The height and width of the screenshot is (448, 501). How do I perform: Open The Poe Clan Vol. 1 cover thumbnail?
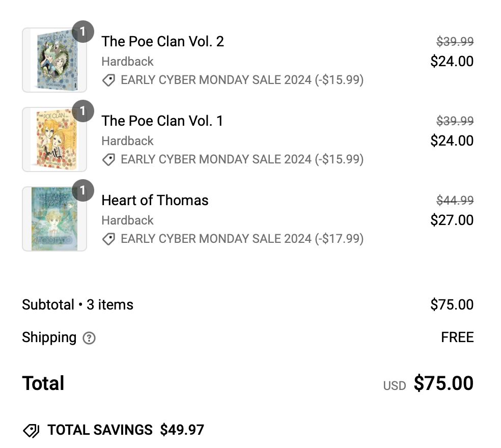(54, 139)
